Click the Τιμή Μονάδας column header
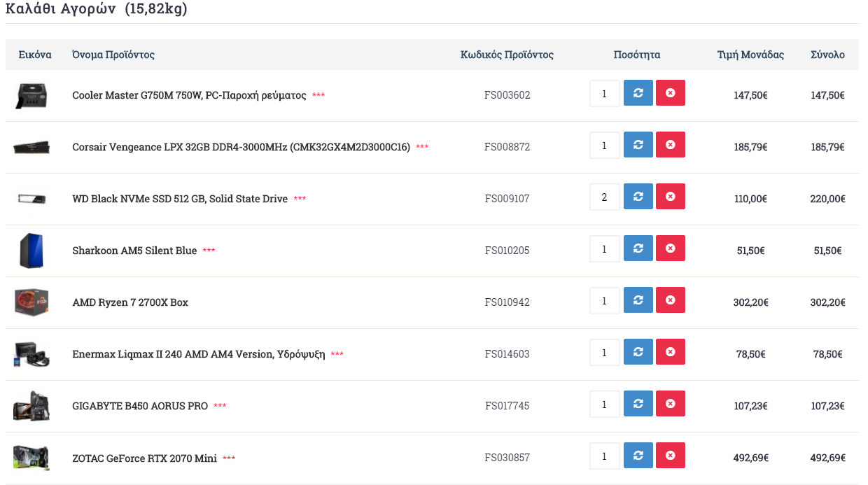Screen dimensions: 868x485 [x=750, y=55]
